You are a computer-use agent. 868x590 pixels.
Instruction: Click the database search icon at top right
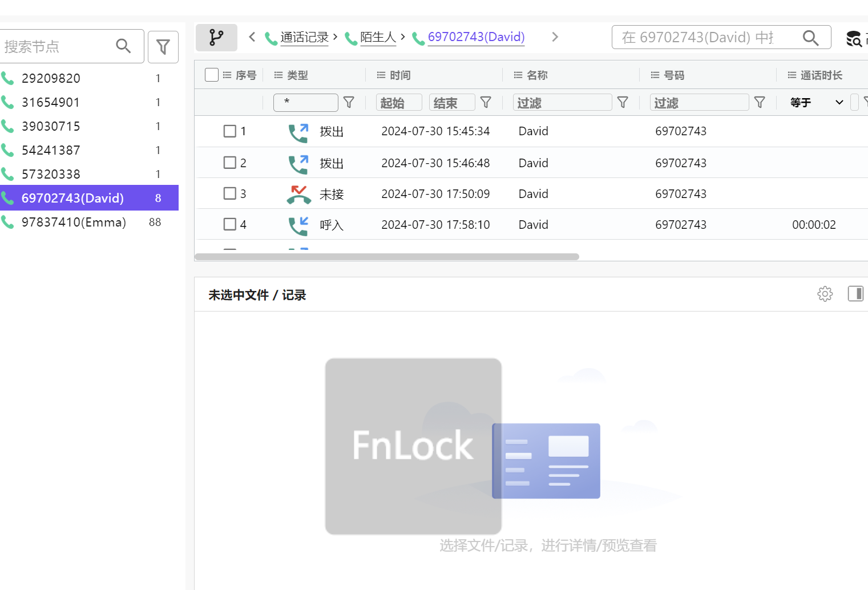(x=854, y=38)
